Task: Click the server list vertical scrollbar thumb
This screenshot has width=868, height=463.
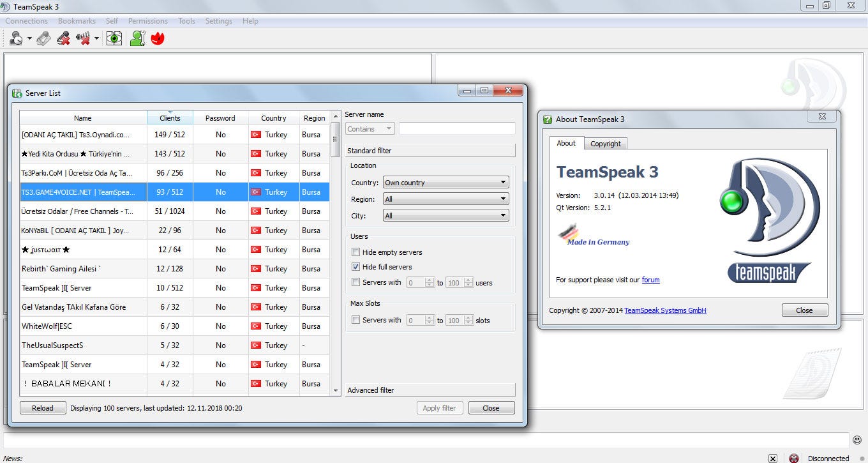Action: tap(335, 140)
